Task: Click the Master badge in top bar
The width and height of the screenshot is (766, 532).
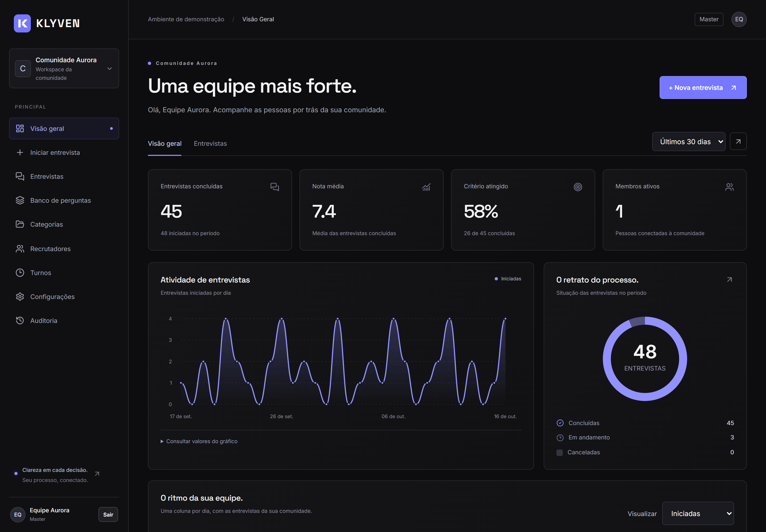Action: pos(709,19)
